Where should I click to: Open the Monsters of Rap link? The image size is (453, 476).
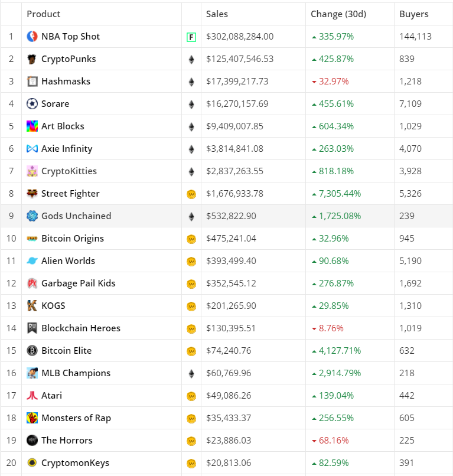[x=76, y=418]
